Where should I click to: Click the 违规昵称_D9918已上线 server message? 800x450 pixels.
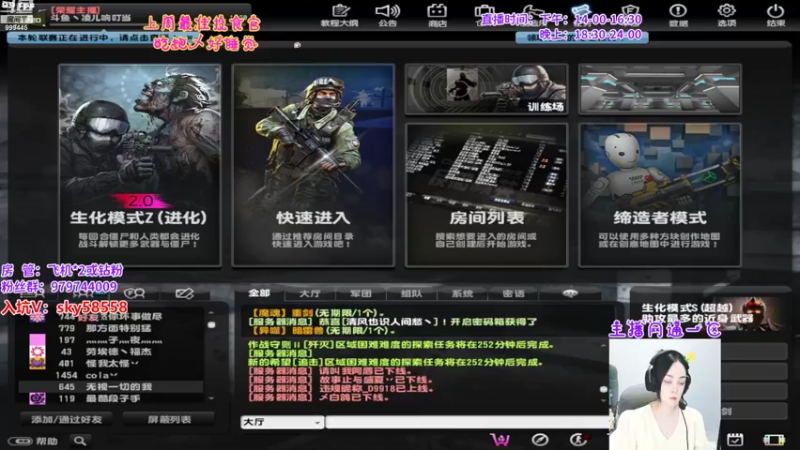coord(341,388)
